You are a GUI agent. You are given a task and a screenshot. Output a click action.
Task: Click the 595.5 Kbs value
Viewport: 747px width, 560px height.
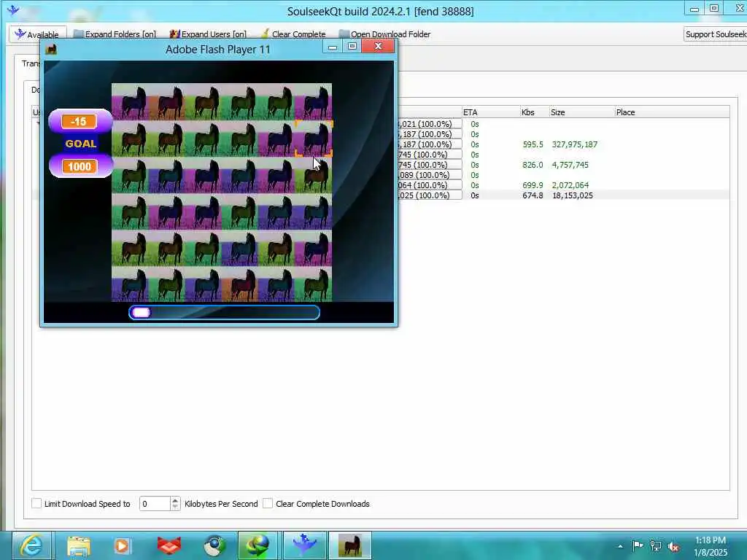(533, 144)
